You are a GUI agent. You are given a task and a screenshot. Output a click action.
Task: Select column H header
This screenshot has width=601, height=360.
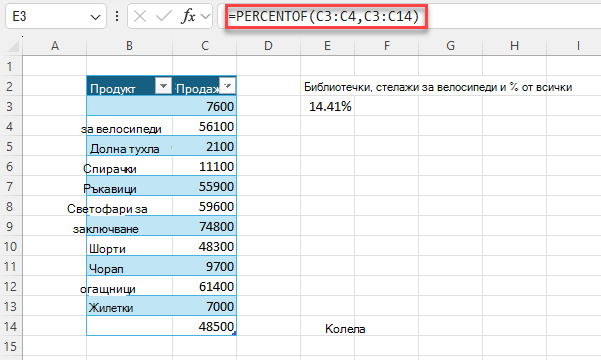[x=514, y=46]
